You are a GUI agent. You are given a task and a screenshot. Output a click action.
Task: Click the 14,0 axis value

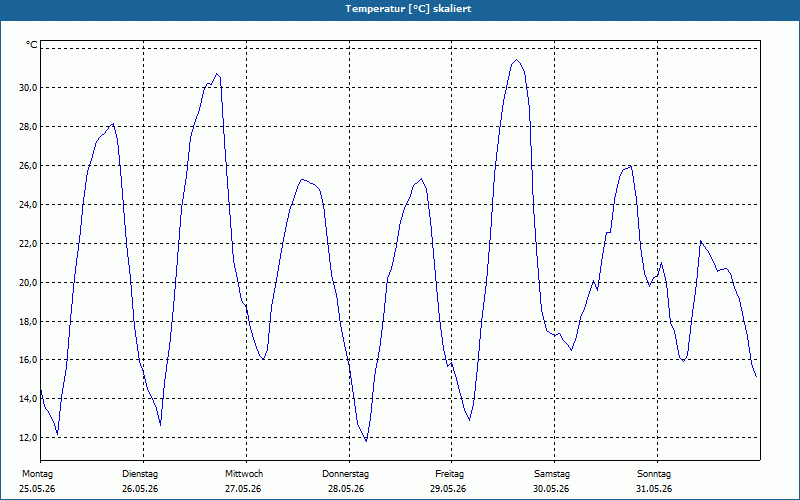(x=28, y=398)
